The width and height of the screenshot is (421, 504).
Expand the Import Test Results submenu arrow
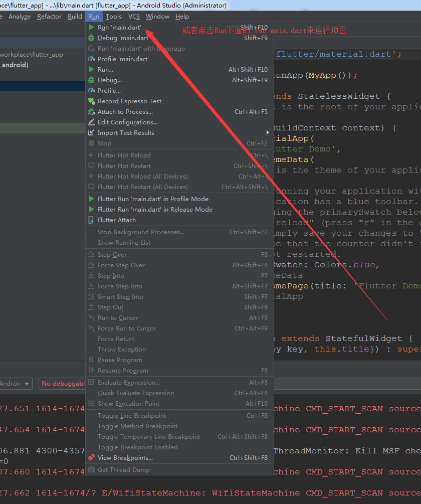point(268,133)
